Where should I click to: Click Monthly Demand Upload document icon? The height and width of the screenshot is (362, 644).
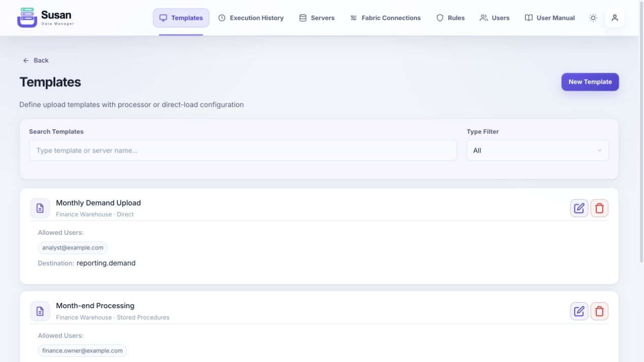coord(40,208)
